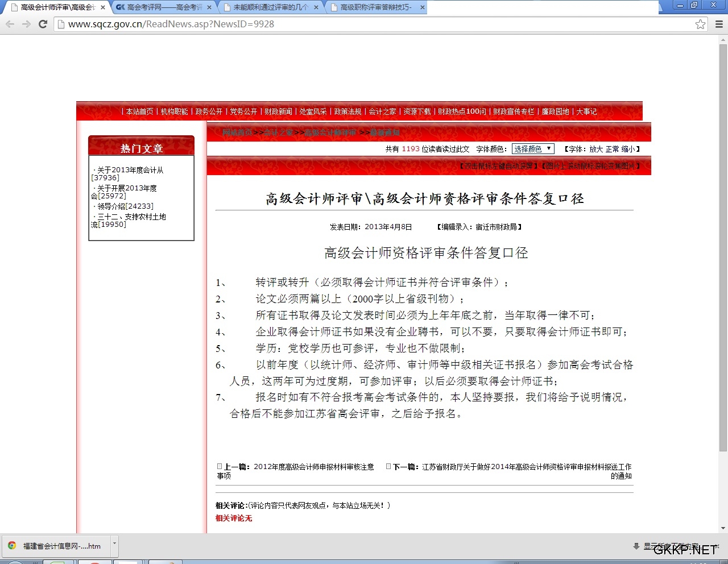Bookmark this page with star icon
Viewport: 728px width, 564px height.
[700, 24]
